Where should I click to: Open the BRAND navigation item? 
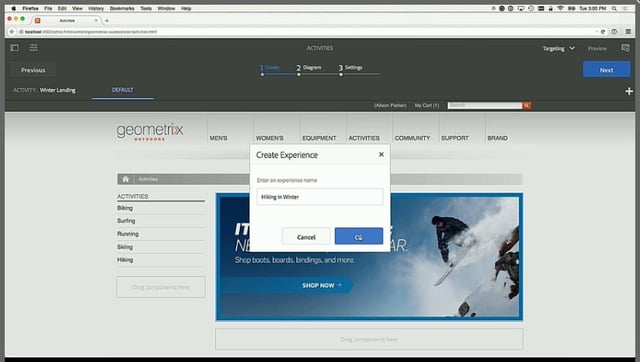498,138
